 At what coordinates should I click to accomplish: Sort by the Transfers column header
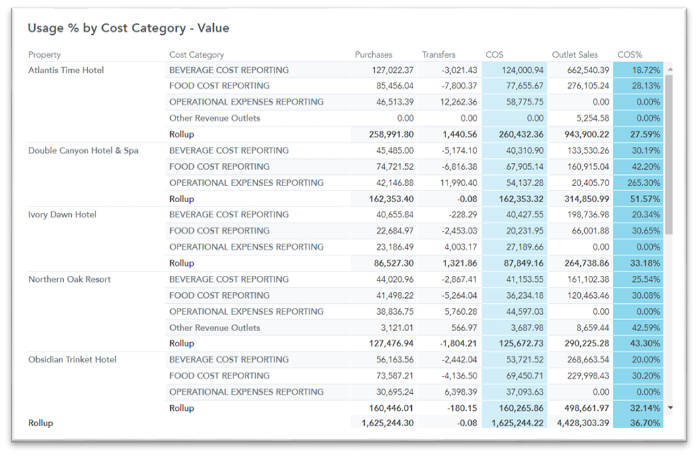tap(438, 55)
